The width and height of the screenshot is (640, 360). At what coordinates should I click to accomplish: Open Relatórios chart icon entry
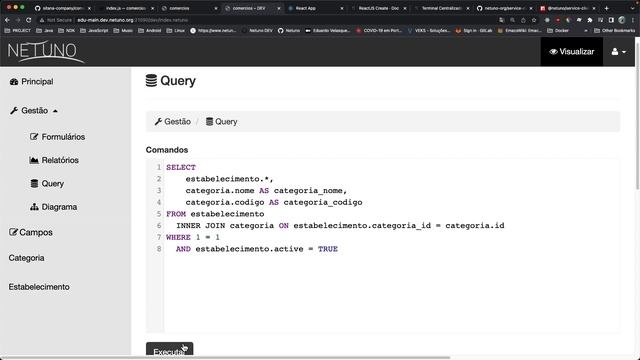tap(54, 160)
